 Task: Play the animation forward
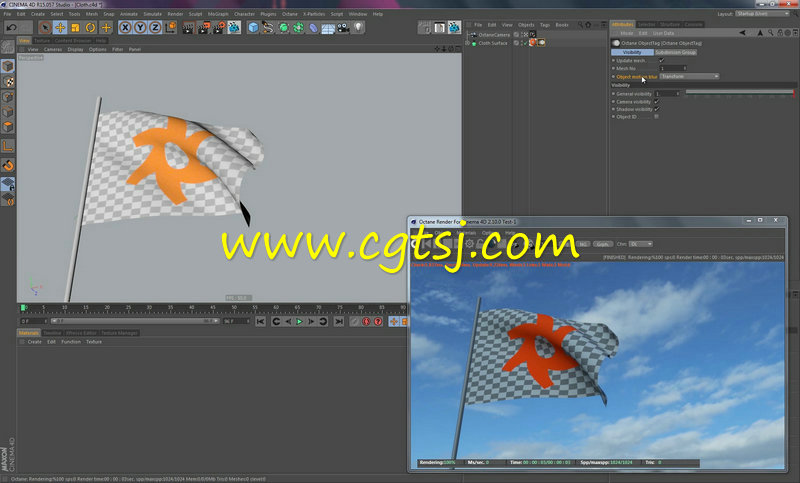point(299,321)
